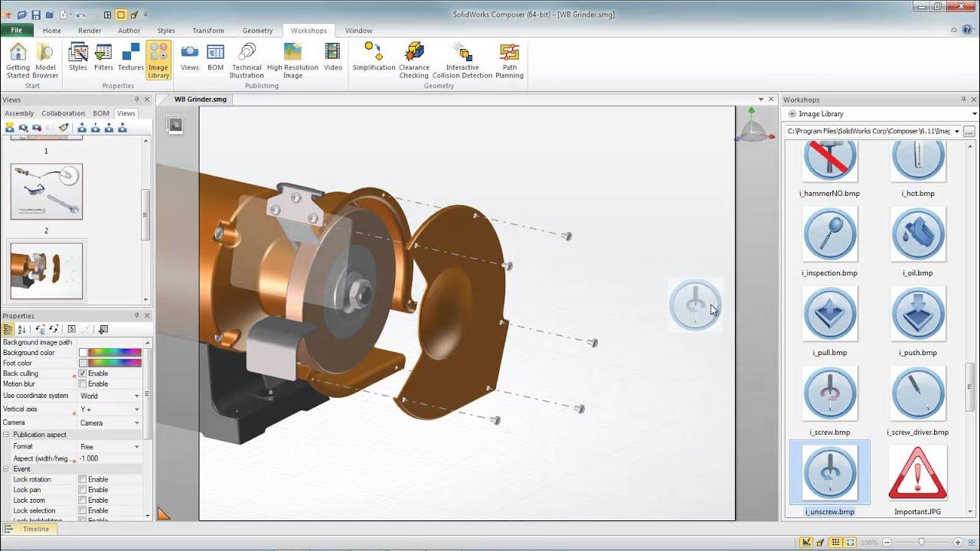Switch to the Geometry ribbon tab
This screenshot has width=980, height=551.
click(x=257, y=31)
